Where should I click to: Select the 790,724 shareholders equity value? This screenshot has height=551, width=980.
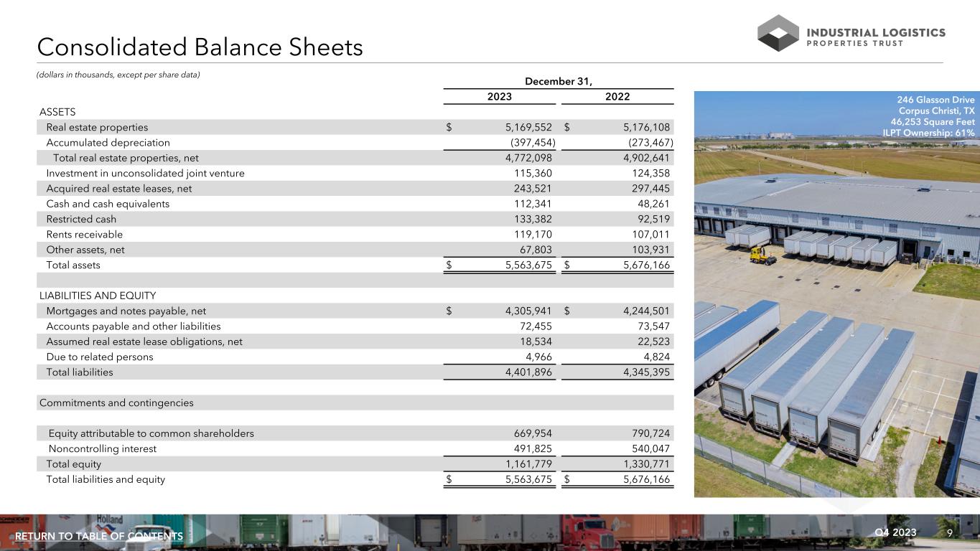pyautogui.click(x=651, y=433)
